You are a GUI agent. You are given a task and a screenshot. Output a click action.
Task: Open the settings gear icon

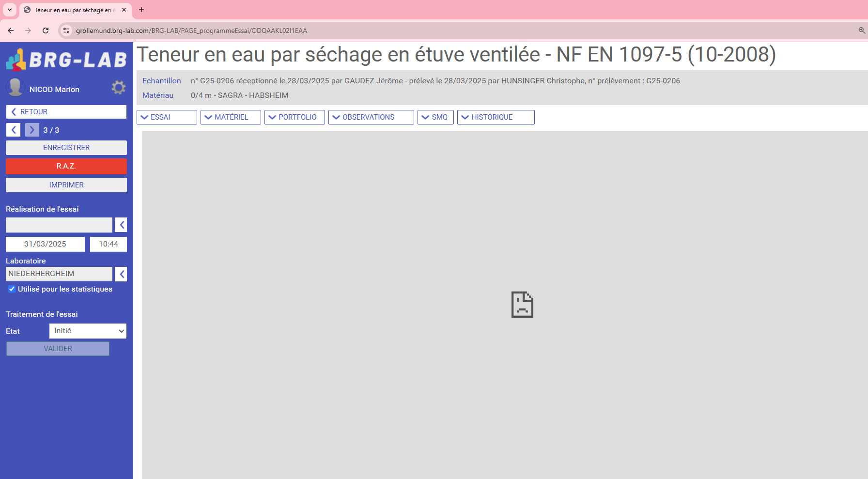[x=118, y=88]
